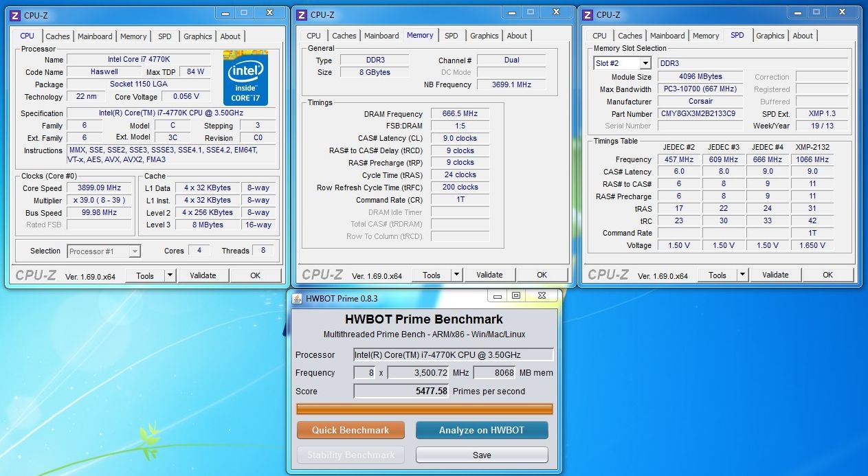
Task: Click Part Number CMY8GX3M2B2133C9
Action: point(700,114)
